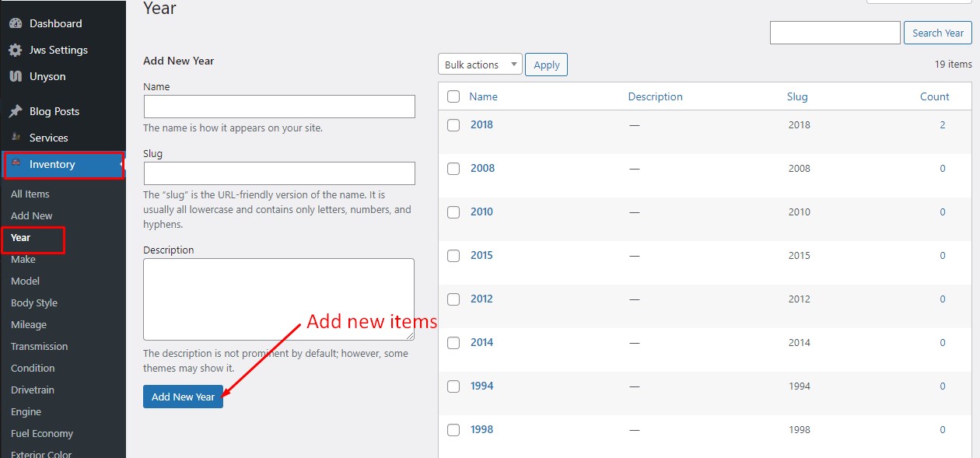Click the Unyson logo icon
The width and height of the screenshot is (980, 458).
[x=16, y=77]
